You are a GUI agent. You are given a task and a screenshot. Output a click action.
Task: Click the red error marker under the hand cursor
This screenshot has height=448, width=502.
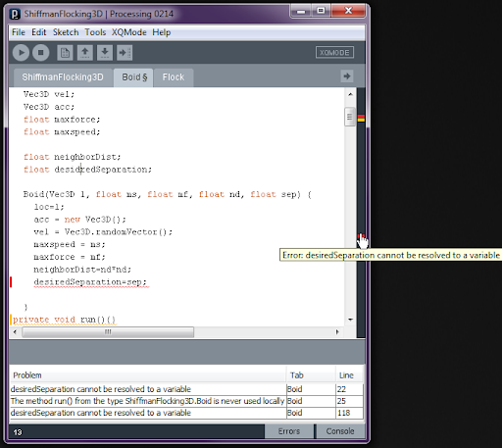pos(361,236)
